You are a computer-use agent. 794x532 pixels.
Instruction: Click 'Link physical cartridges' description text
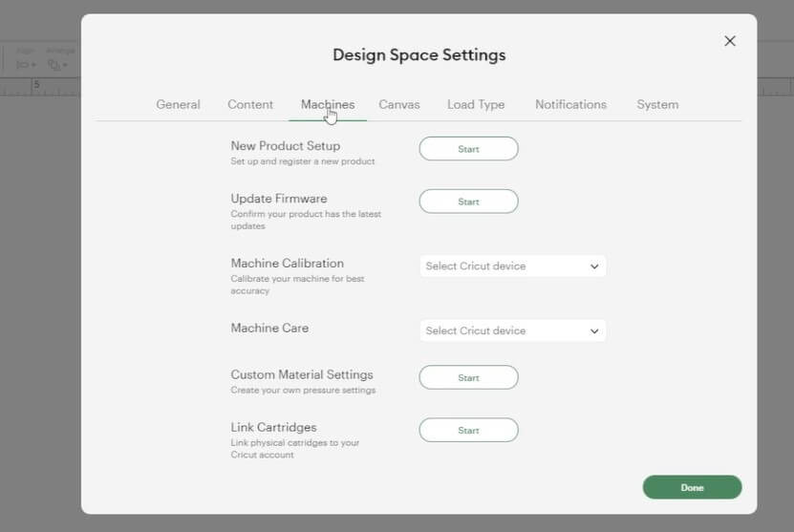(x=295, y=449)
